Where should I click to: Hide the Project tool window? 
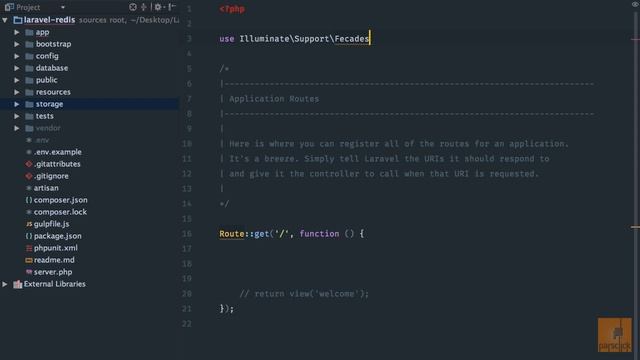coord(172,7)
